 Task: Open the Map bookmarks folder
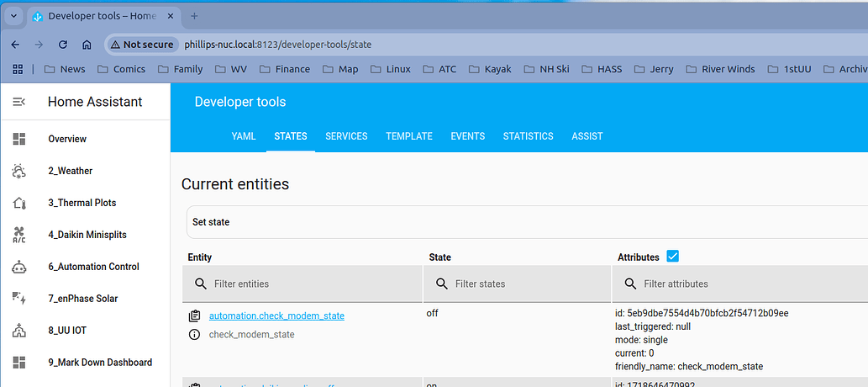[x=340, y=69]
